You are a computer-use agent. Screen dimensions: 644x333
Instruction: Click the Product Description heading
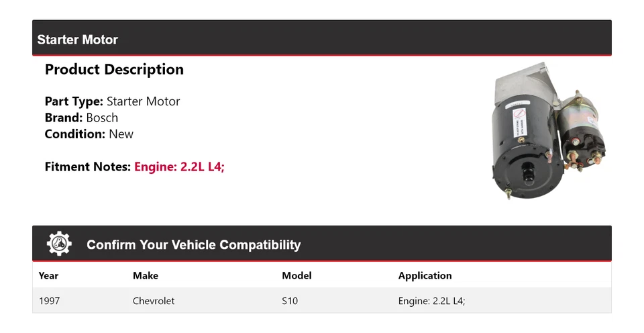114,70
